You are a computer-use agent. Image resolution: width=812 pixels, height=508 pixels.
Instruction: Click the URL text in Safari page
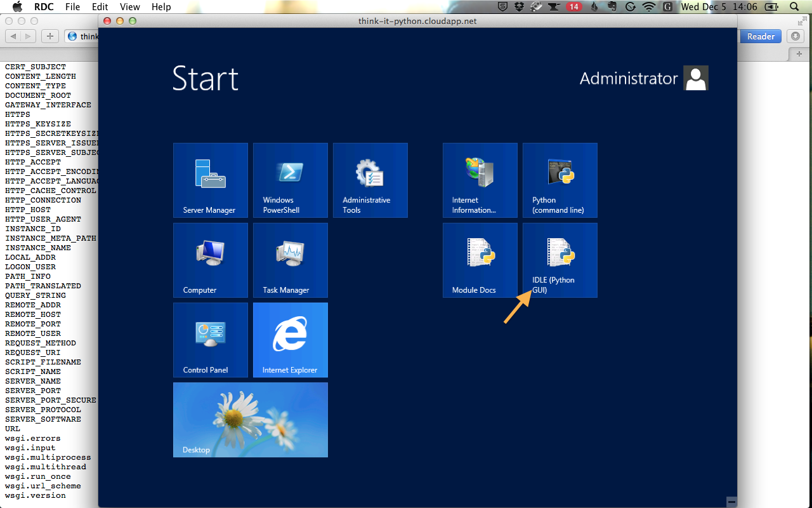(13, 429)
